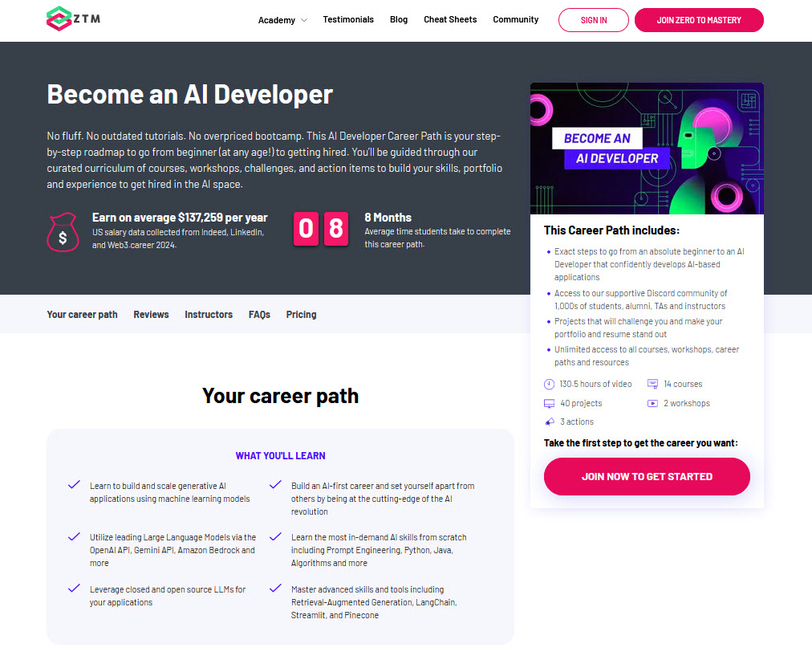Viewport: 812px width, 656px height.
Task: Jump to the Pricing section
Action: [x=302, y=315]
